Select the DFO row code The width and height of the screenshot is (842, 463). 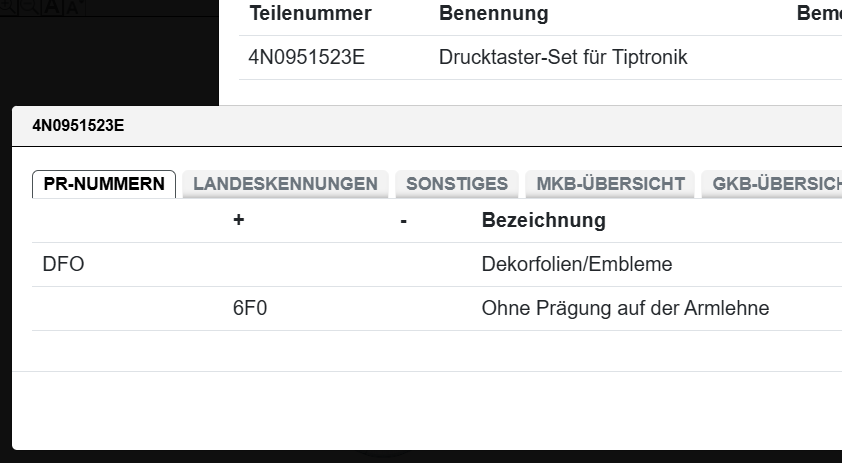click(63, 265)
